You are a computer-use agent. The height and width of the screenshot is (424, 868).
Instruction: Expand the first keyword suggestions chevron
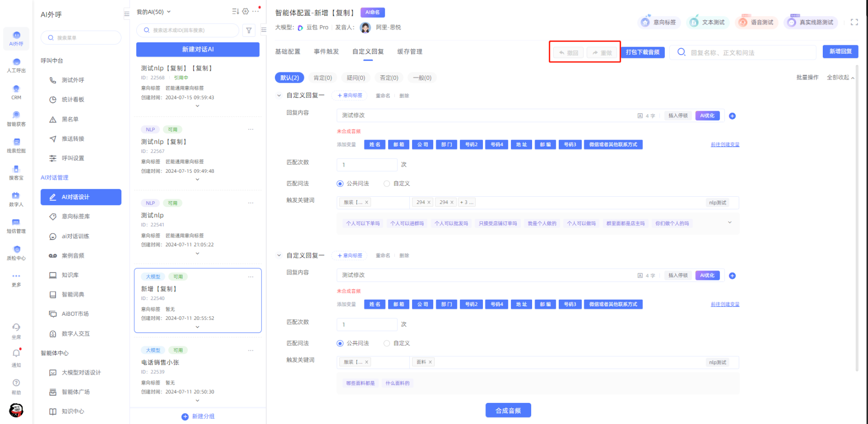[x=729, y=223]
